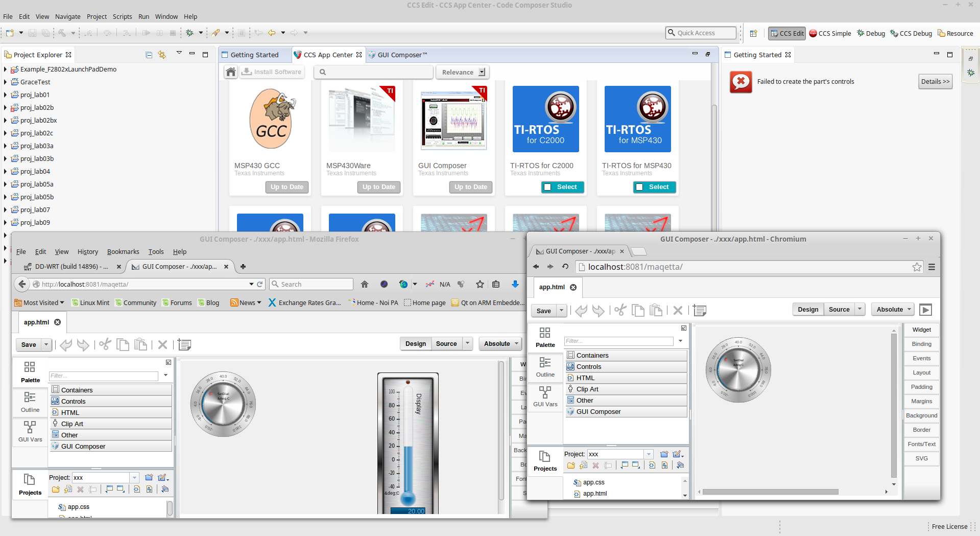Viewport: 980px width, 536px height.
Task: Open Firefox downloads arrow
Action: pyautogui.click(x=515, y=284)
